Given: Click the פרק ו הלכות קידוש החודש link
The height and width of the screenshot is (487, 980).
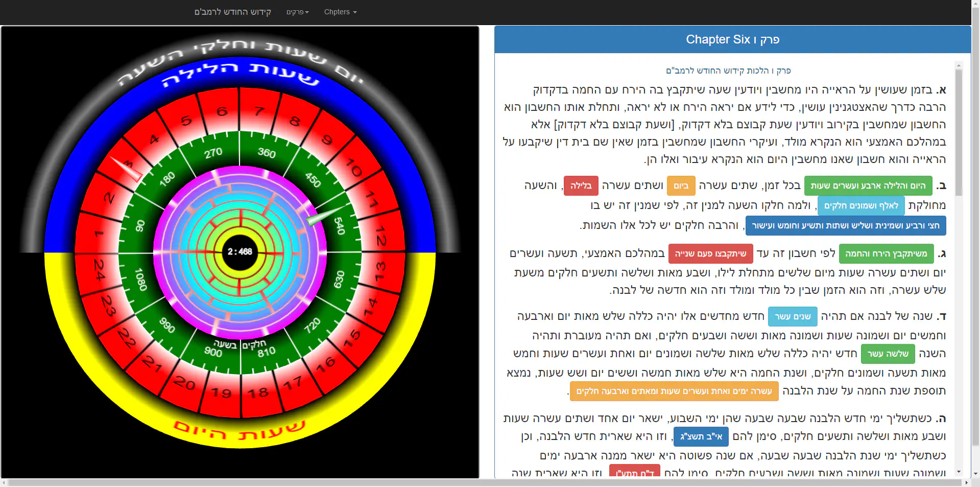Looking at the screenshot, I should pyautogui.click(x=728, y=71).
